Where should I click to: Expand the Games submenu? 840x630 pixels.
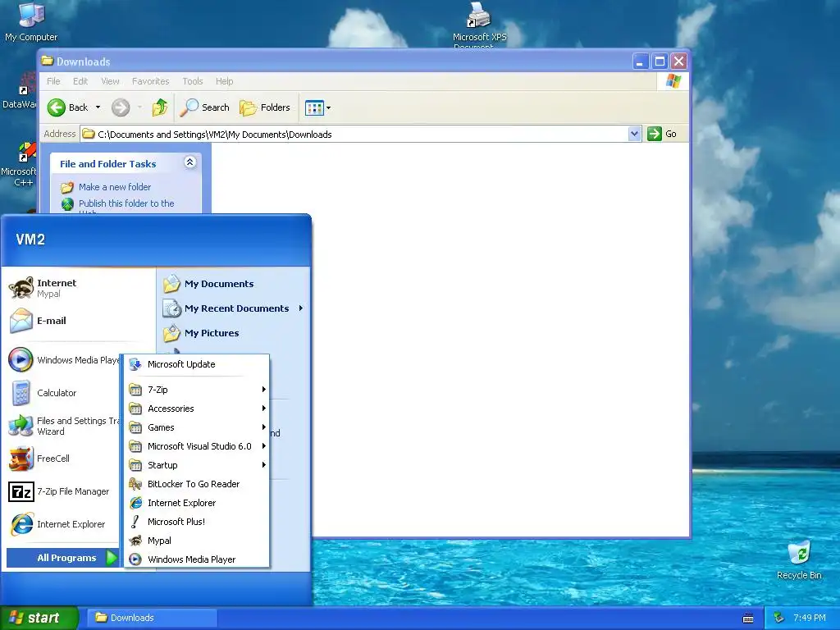pos(197,427)
